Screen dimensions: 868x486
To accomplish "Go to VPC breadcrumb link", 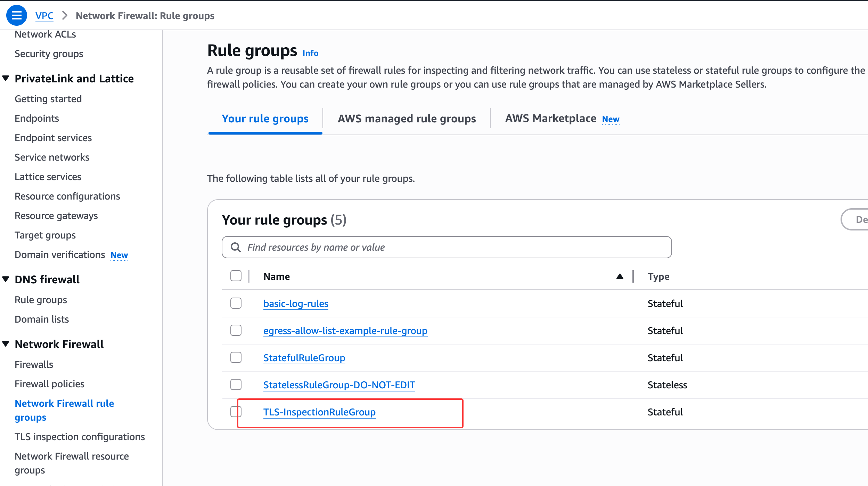I will (x=44, y=16).
